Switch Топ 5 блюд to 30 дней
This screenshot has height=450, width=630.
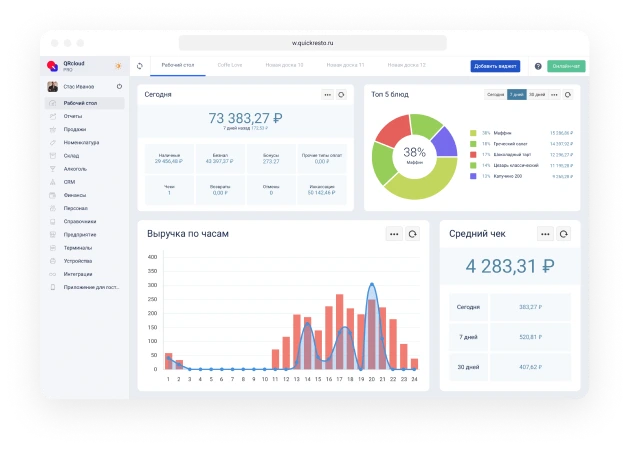[537, 94]
